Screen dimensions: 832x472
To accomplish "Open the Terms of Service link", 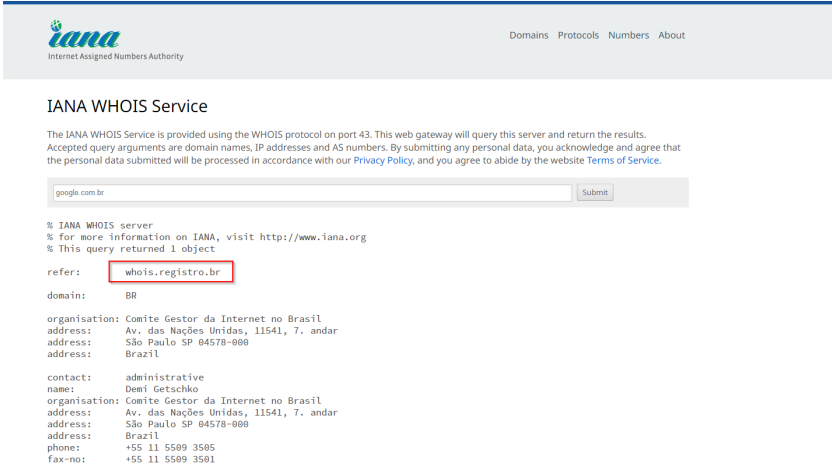I will coord(622,160).
